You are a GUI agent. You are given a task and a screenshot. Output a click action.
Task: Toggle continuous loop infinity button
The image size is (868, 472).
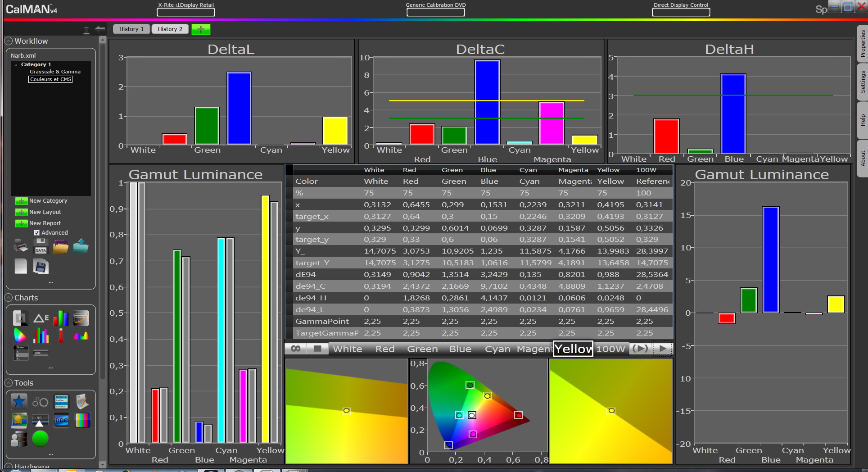[296, 349]
